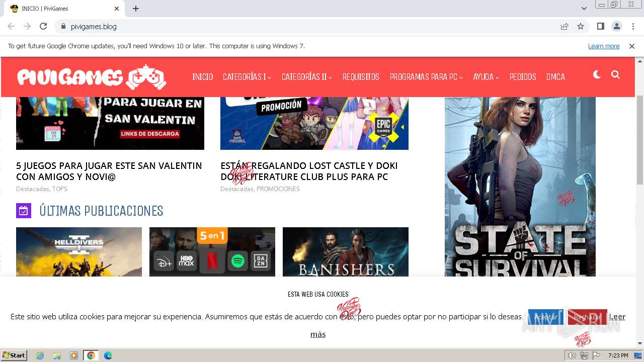Click the address bar URL
The width and height of the screenshot is (644, 362).
coord(94,27)
